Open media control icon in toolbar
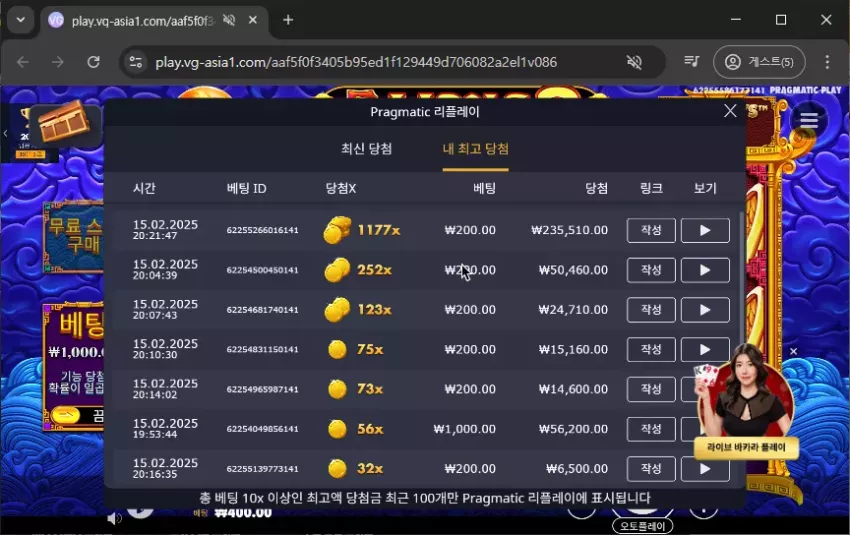The height and width of the screenshot is (535, 850). click(x=692, y=62)
